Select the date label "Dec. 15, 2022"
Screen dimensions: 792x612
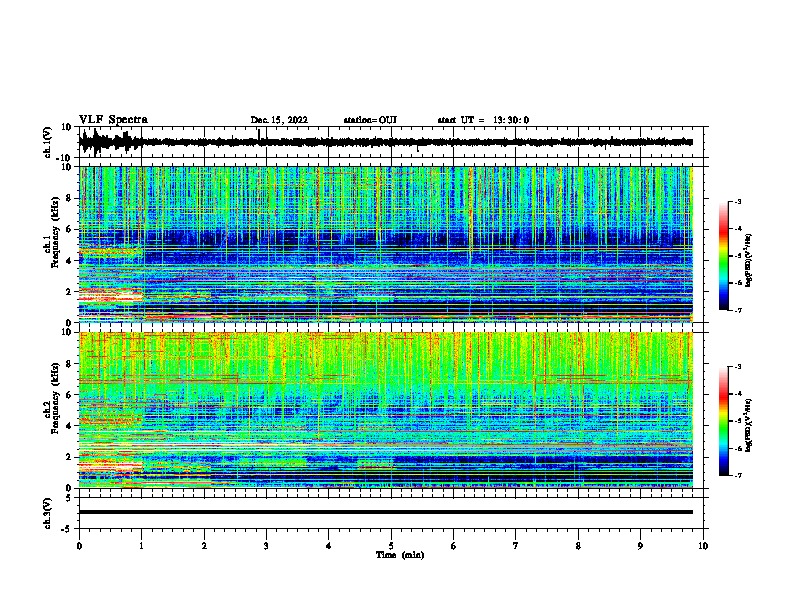279,120
